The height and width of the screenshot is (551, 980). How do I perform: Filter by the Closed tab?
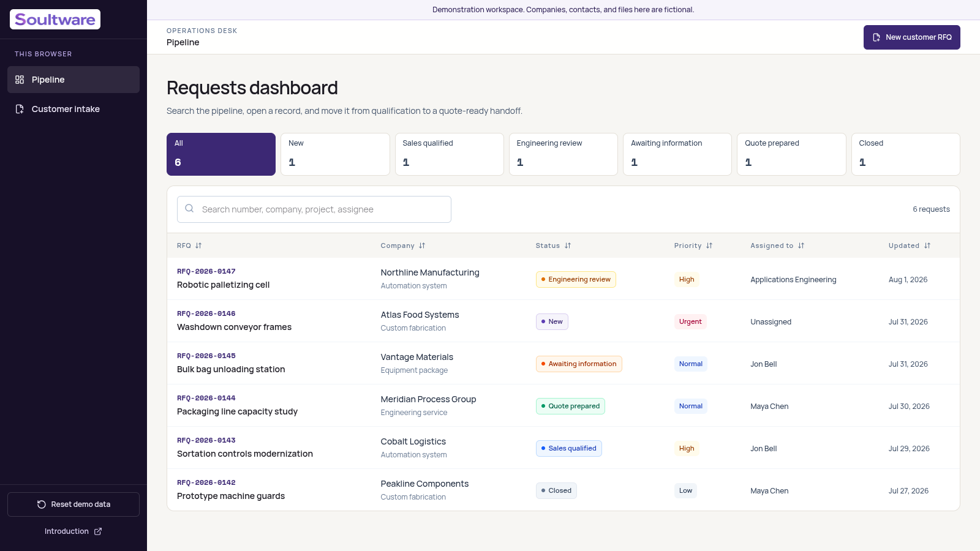pos(906,154)
